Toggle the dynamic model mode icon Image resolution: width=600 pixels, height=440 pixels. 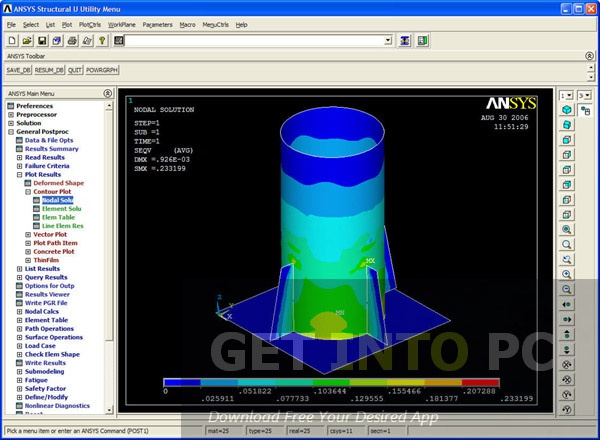pos(585,111)
